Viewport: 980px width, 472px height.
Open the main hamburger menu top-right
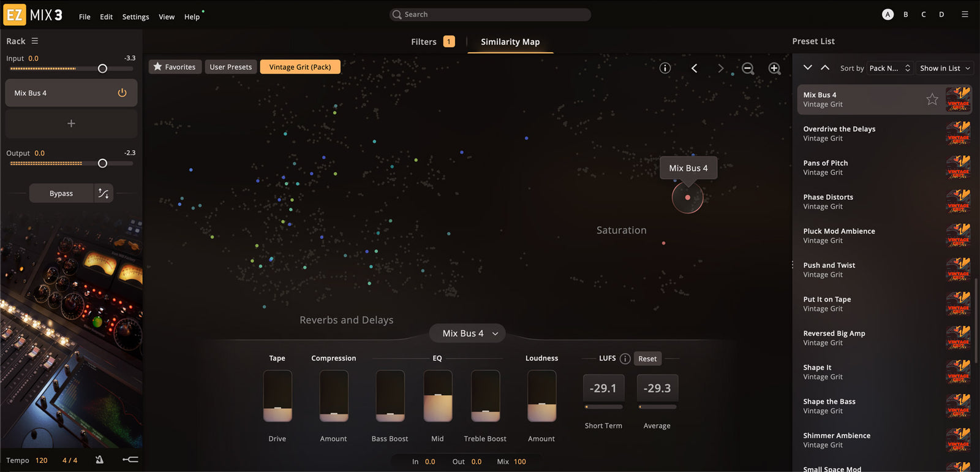(x=965, y=14)
